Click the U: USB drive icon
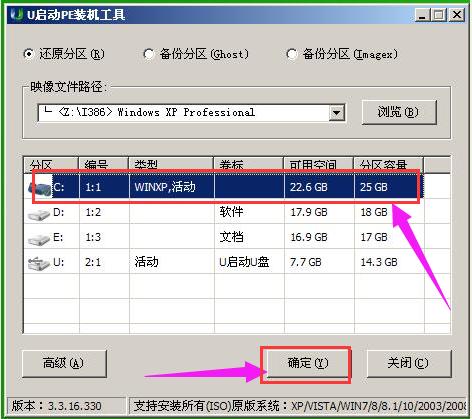 coord(39,264)
